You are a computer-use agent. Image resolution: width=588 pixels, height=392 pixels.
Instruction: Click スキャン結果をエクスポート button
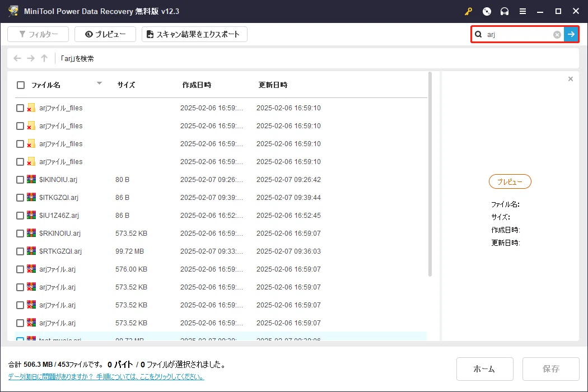194,34
